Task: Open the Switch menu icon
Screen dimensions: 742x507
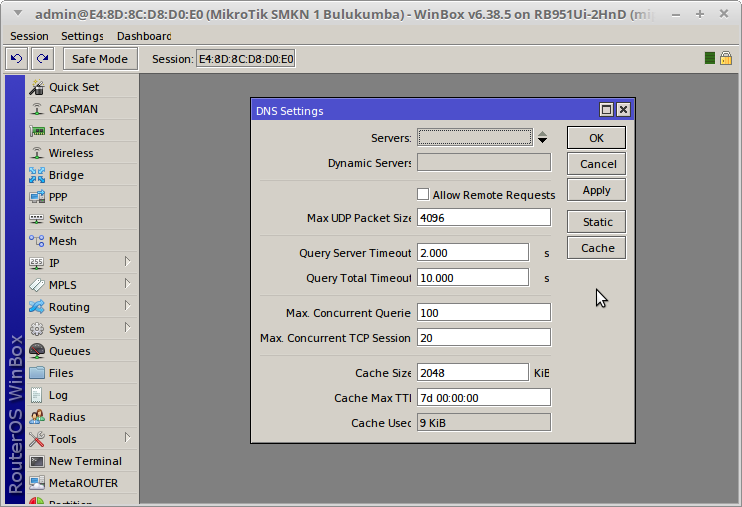Action: coord(36,219)
